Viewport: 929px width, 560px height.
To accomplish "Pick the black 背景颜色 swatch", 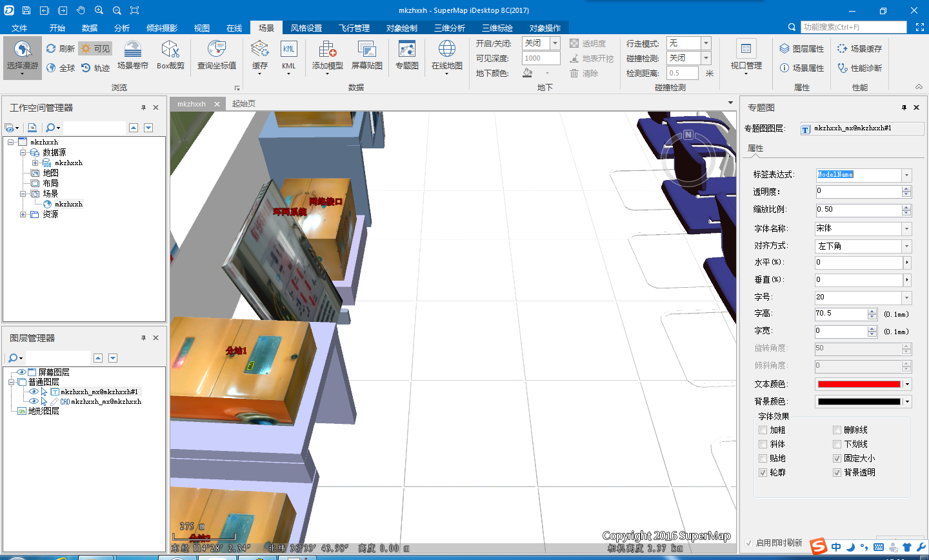I will (x=859, y=401).
